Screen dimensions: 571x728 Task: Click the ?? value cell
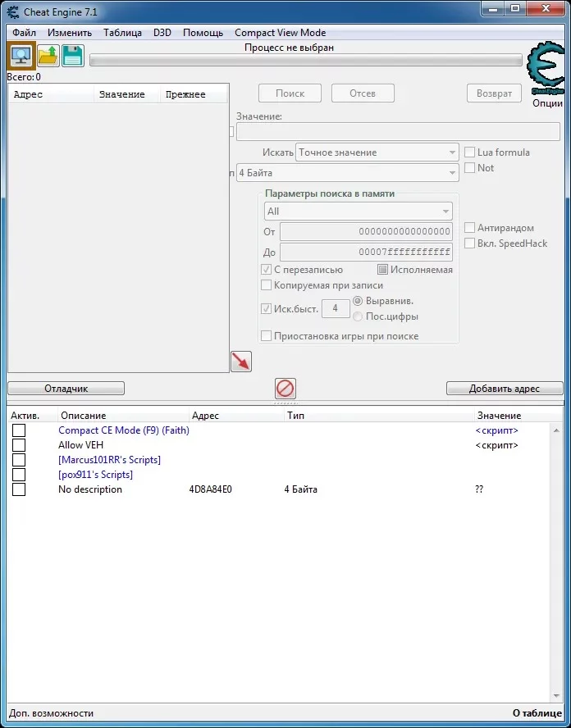(x=479, y=489)
